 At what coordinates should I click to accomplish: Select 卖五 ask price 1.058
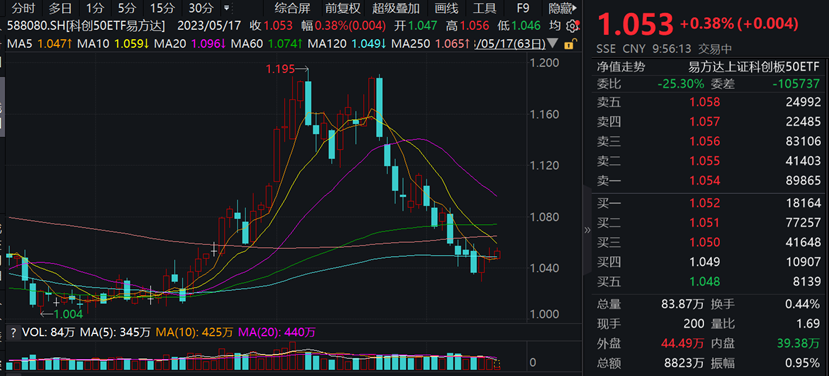tap(704, 102)
